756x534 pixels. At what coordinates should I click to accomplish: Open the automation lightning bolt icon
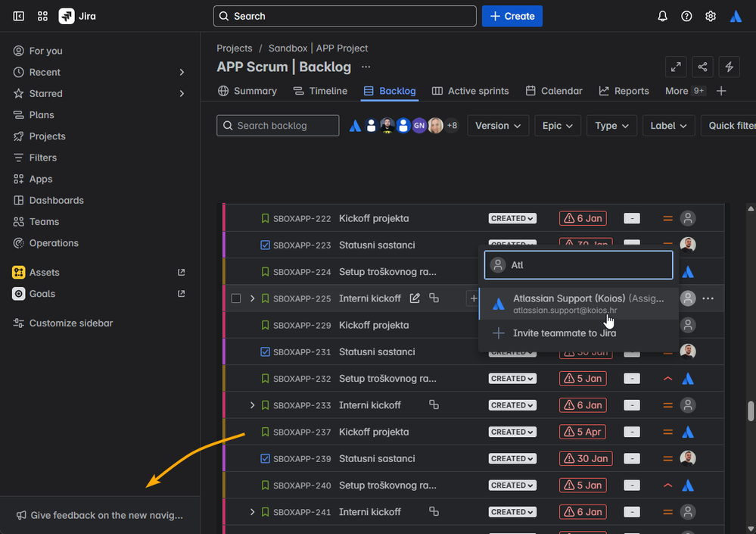(x=729, y=67)
